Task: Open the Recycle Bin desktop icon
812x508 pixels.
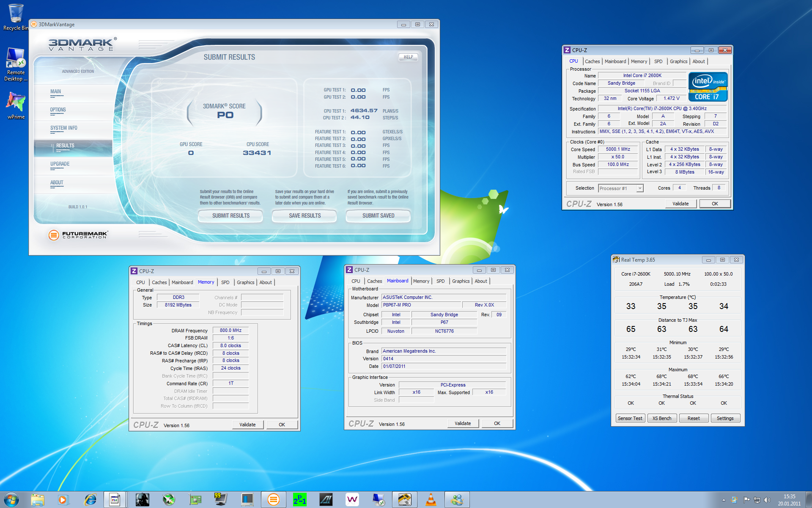Action: pos(16,17)
